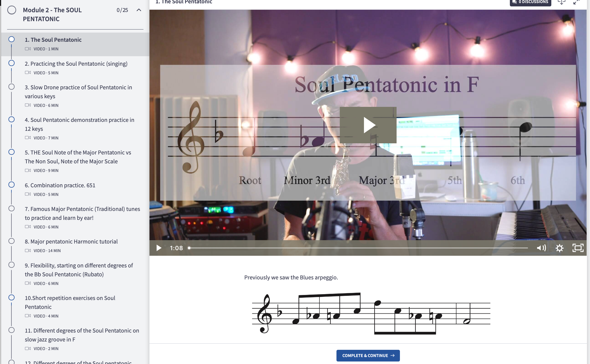590x364 pixels.
Task: Click the COMPLETE & CONTINUE button
Action: click(x=368, y=355)
